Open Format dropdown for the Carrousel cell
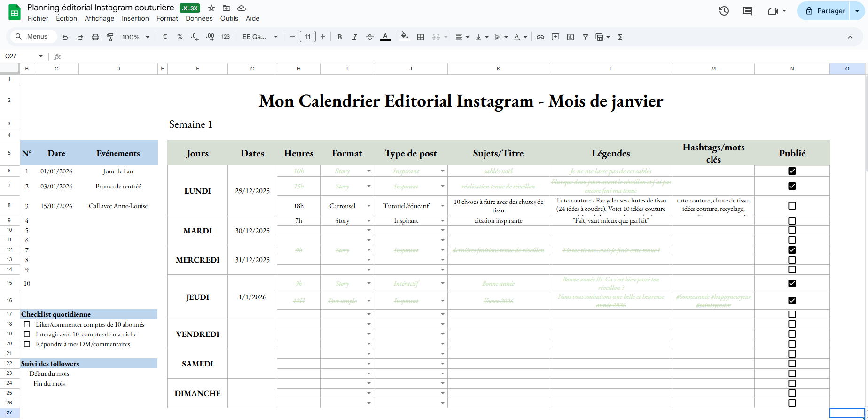Viewport: 868px width, 420px height. click(369, 206)
